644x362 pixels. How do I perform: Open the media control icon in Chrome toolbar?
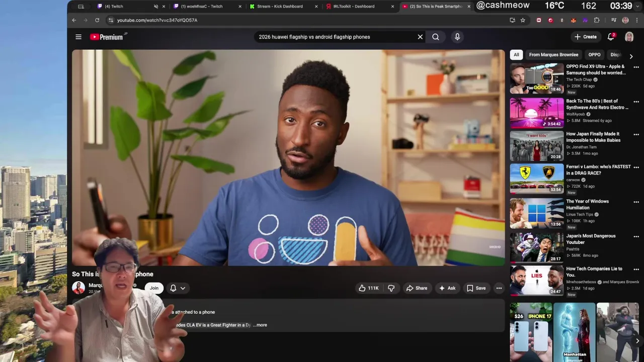tap(614, 20)
